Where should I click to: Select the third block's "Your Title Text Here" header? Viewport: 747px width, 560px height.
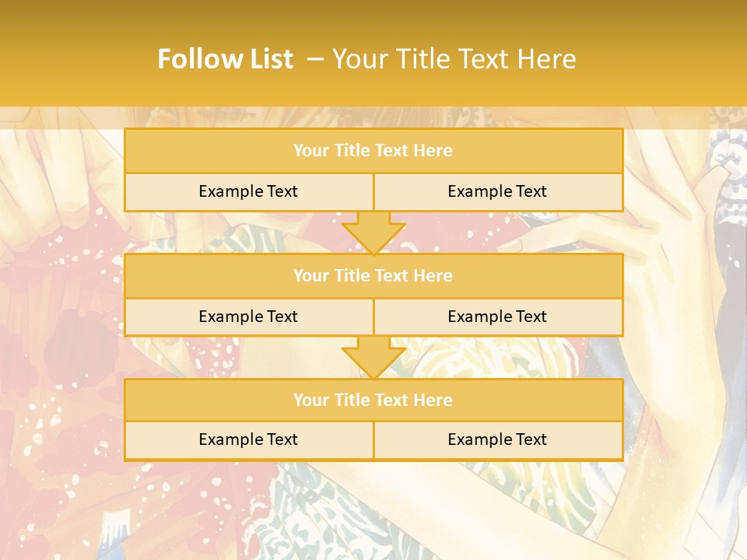(373, 400)
